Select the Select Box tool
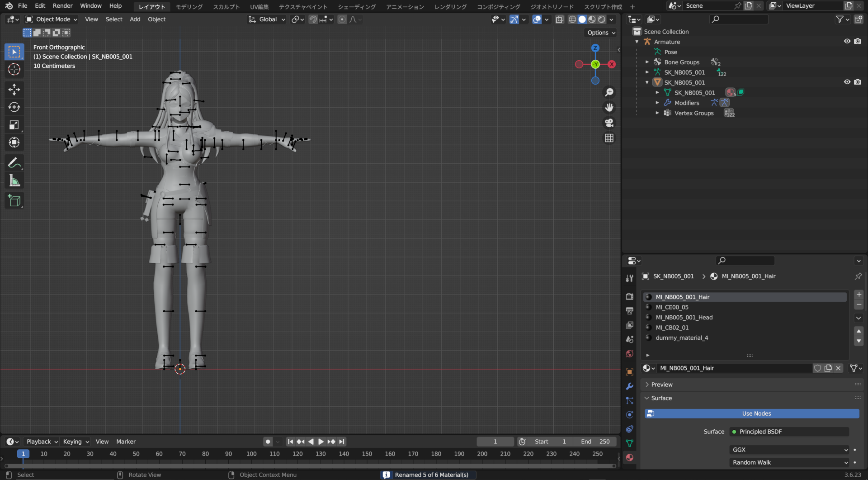Screen dimensions: 868x480 pyautogui.click(x=14, y=52)
